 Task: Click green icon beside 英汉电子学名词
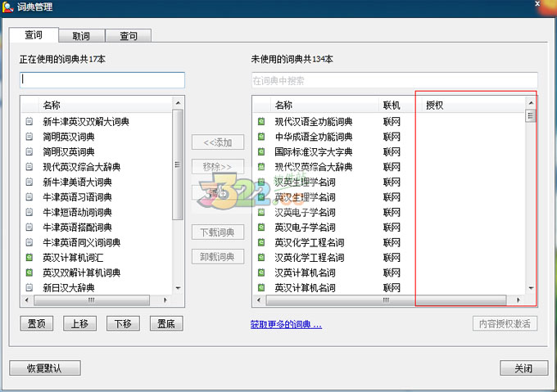click(x=261, y=227)
